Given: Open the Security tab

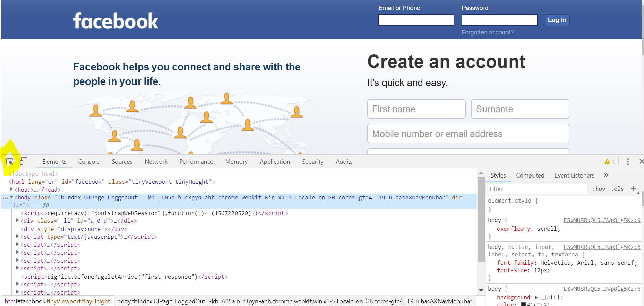Looking at the screenshot, I should coord(313,162).
